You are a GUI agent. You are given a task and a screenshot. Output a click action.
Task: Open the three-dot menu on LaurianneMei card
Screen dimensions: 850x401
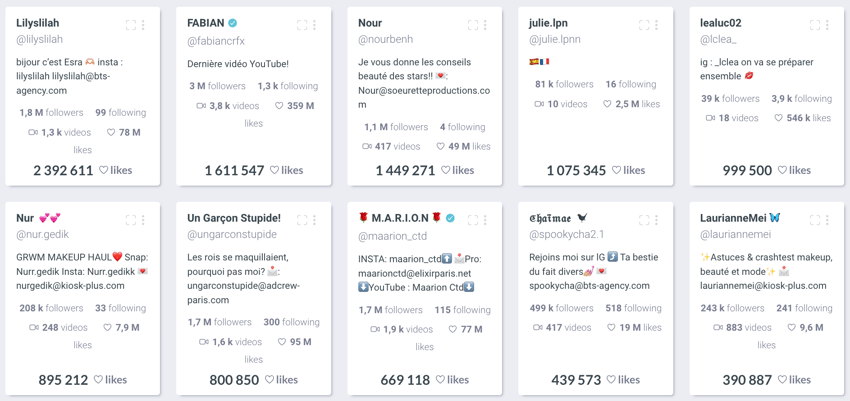click(x=827, y=220)
